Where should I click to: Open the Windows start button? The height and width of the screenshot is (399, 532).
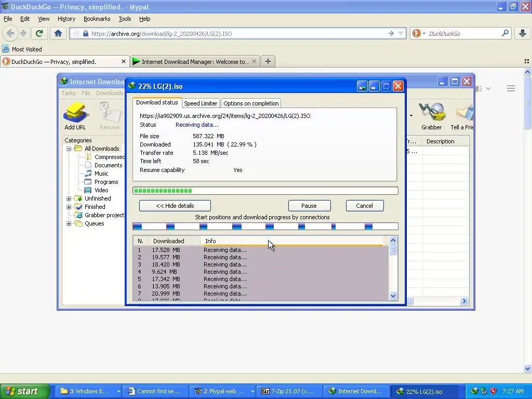click(x=25, y=391)
